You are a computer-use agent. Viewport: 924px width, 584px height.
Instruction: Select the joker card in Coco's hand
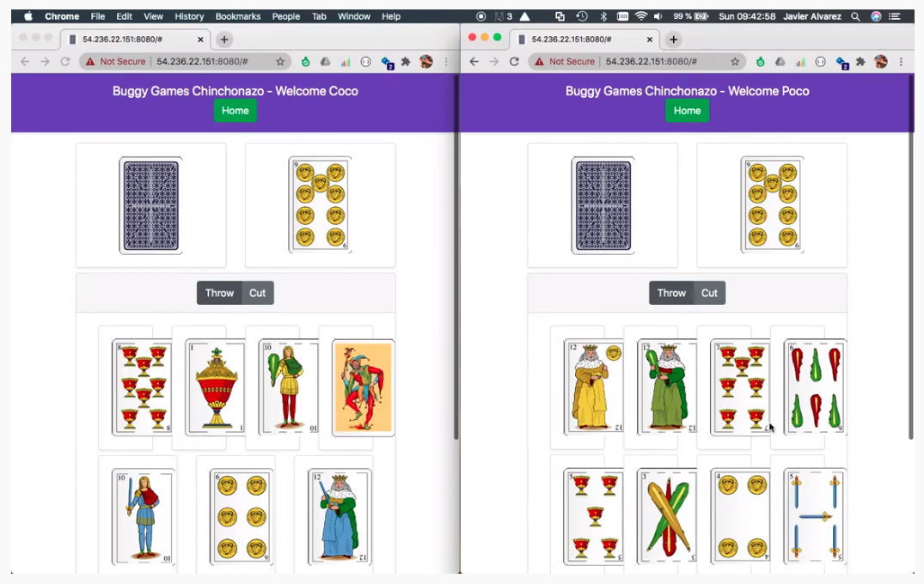[363, 388]
